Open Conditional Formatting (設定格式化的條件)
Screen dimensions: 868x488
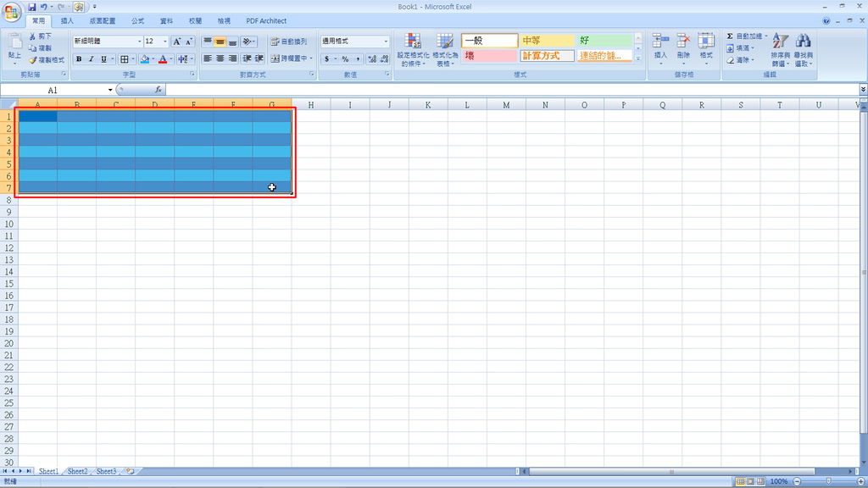point(413,50)
